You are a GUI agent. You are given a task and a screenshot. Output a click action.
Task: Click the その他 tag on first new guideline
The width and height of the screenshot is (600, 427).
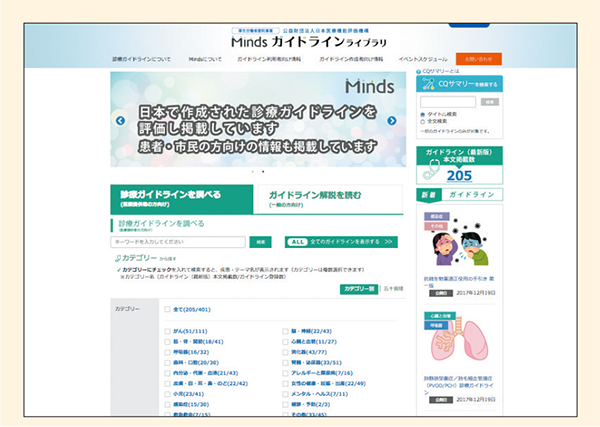tap(437, 226)
